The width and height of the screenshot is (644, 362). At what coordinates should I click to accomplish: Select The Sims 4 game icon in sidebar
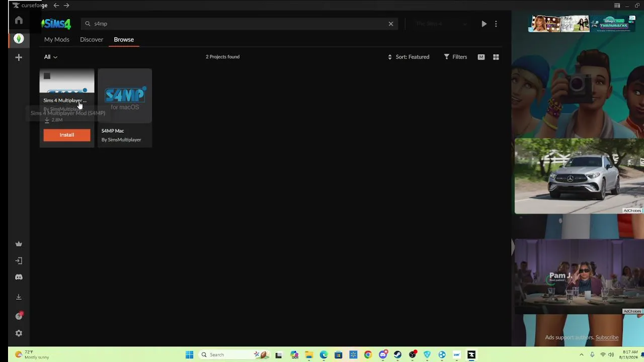coord(19,39)
